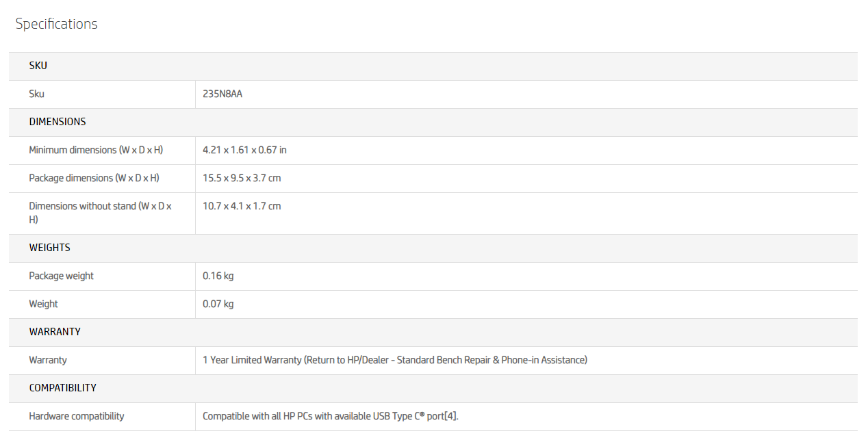Click the WARRANTY section header
The image size is (868, 442).
point(55,332)
